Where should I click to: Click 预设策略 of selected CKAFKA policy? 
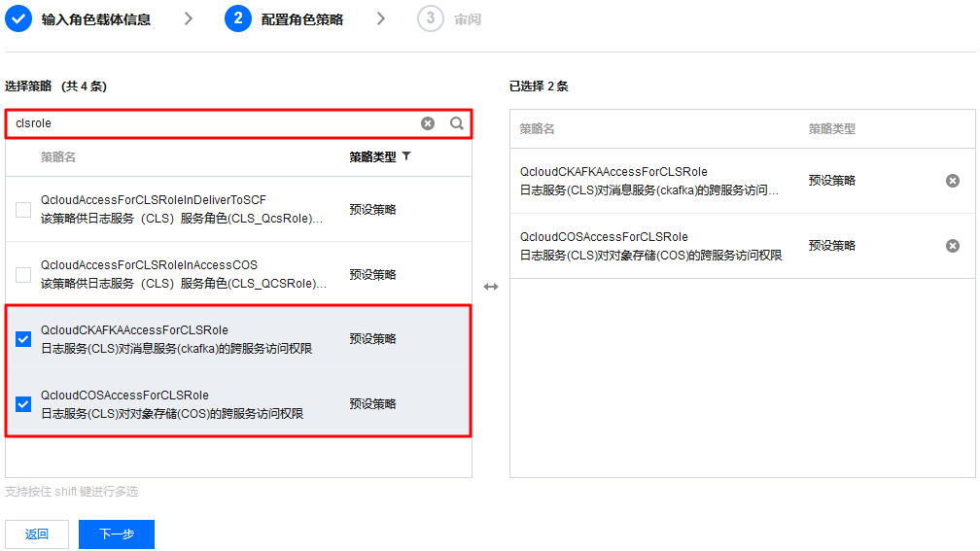832,181
